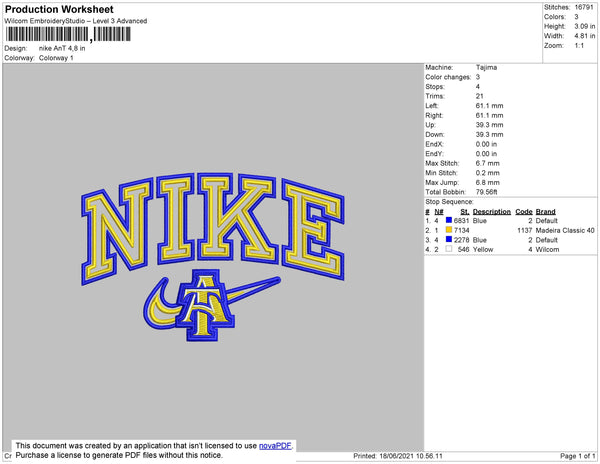Select the stitches value 16791

[584, 7]
